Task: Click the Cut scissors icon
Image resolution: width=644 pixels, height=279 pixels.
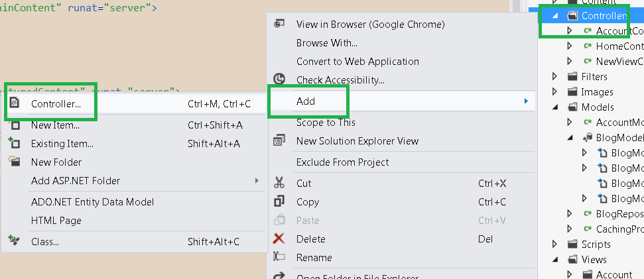Action: [x=279, y=184]
